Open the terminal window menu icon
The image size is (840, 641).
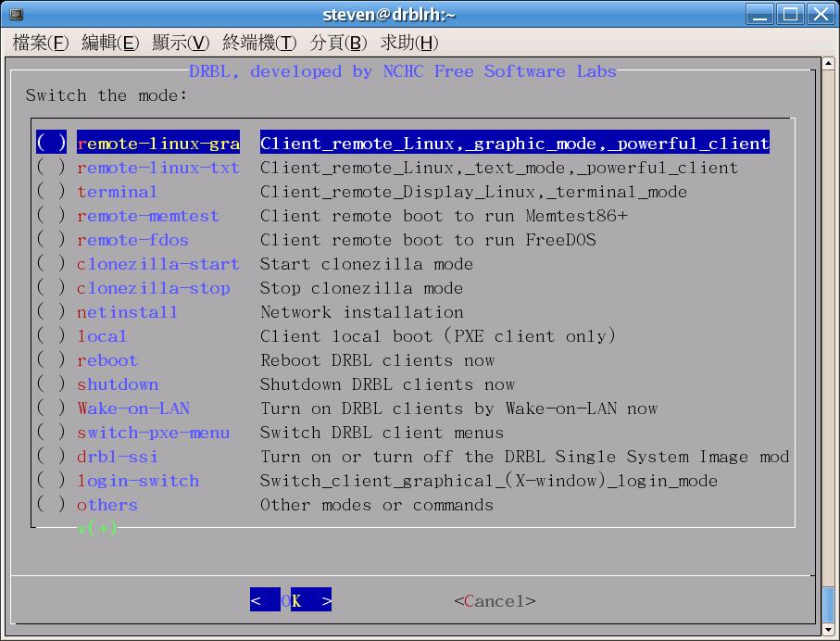(16, 14)
